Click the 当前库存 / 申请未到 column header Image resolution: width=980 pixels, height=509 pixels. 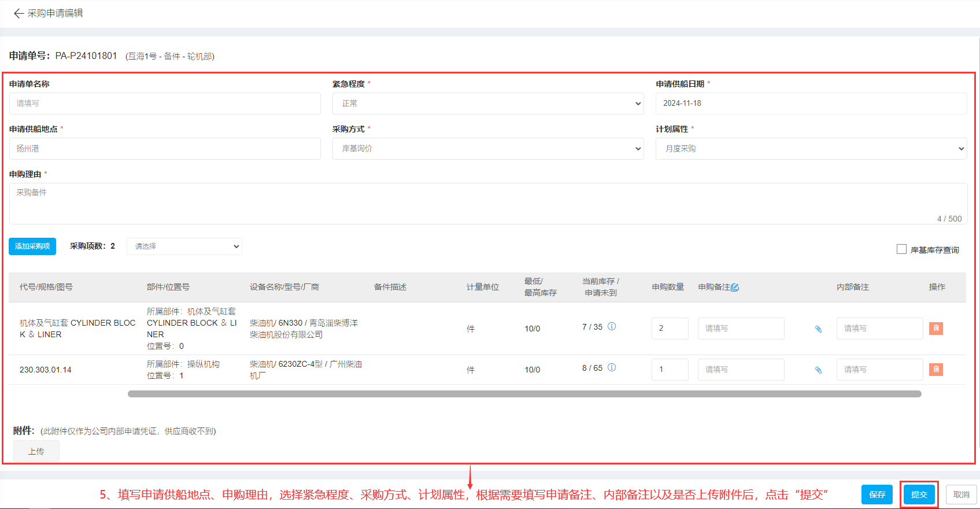tap(601, 287)
